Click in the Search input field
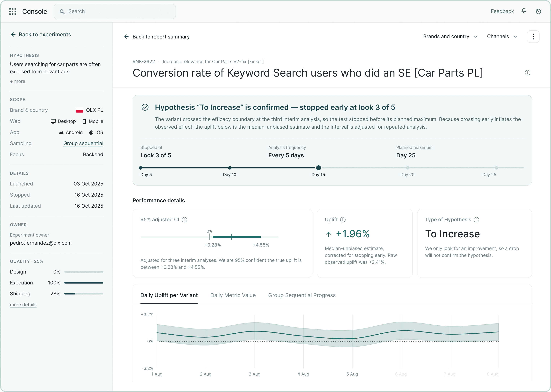This screenshot has height=392, width=551. tap(115, 11)
